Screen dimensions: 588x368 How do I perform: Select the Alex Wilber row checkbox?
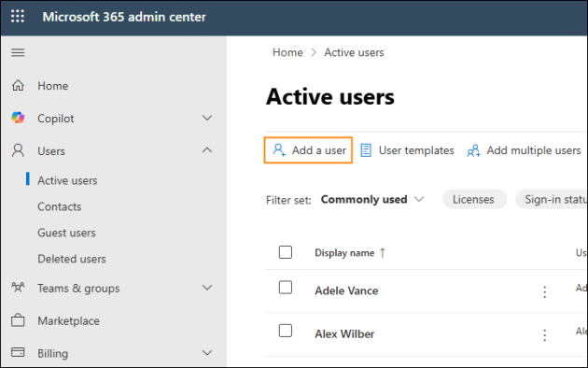coord(286,331)
